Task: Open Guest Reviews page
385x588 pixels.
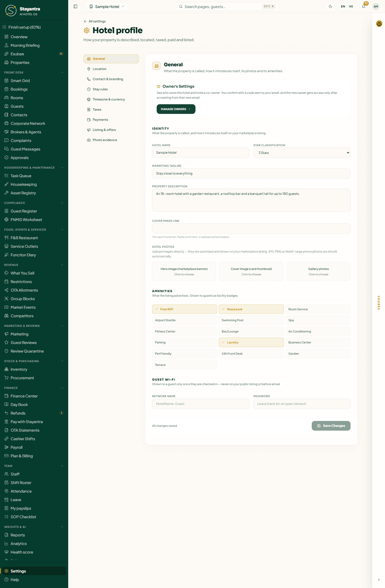Action: pyautogui.click(x=34, y=343)
